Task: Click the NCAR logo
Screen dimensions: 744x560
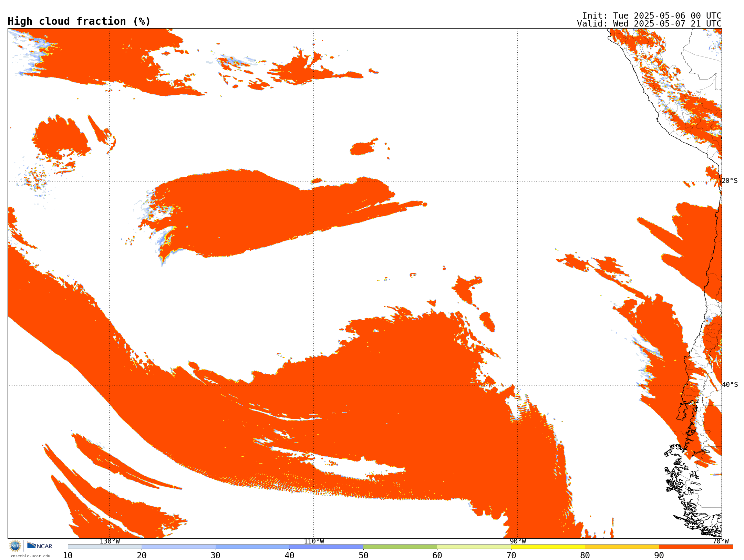Action: [40, 546]
